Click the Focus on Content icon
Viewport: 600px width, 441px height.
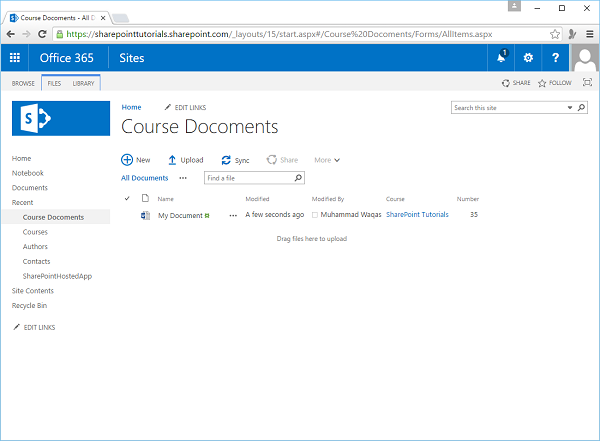pyautogui.click(x=585, y=83)
